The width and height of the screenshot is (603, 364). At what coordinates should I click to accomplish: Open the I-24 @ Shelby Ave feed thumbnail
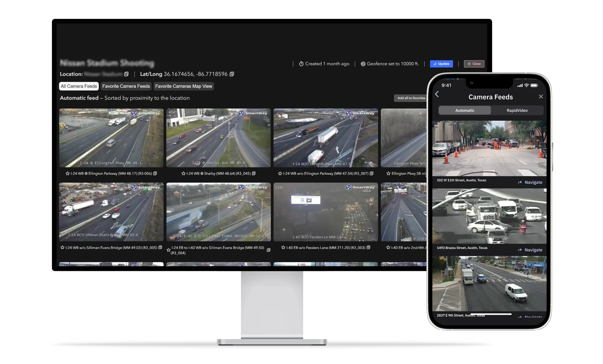point(219,138)
